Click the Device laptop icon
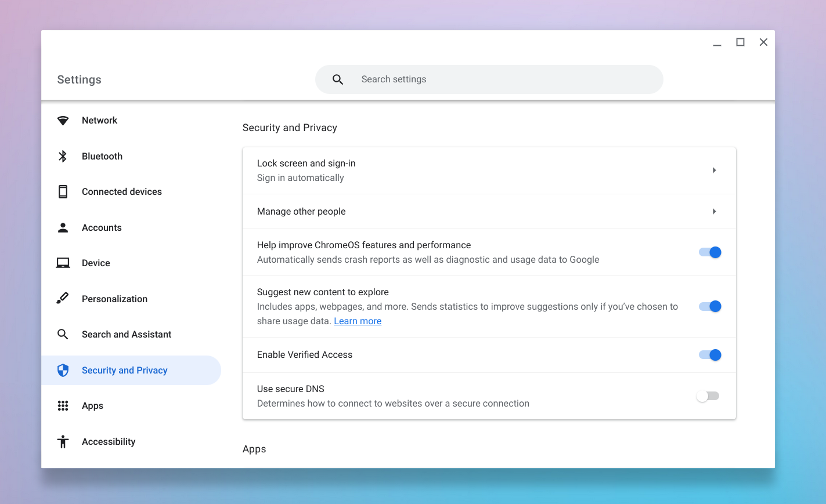Viewport: 826px width, 504px height. coord(63,263)
